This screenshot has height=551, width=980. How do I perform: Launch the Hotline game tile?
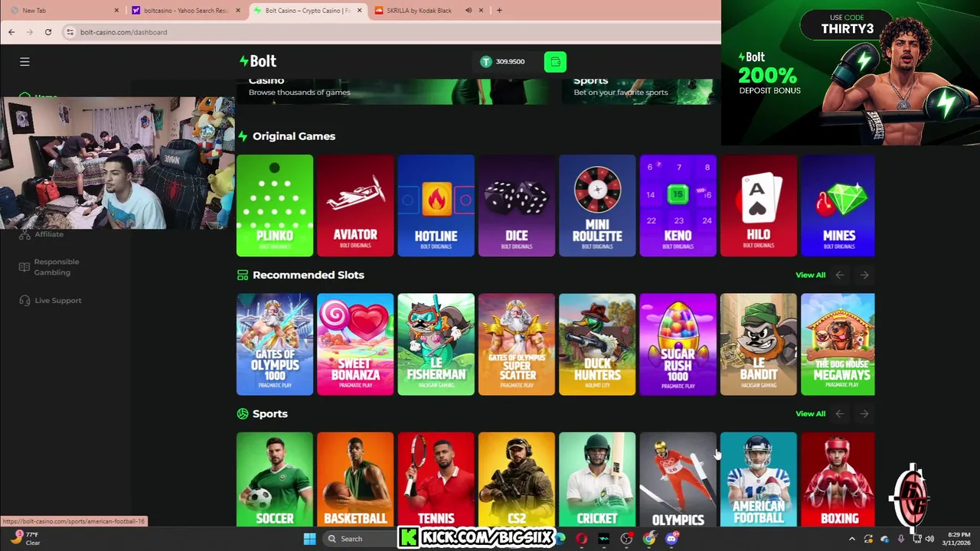(x=436, y=206)
